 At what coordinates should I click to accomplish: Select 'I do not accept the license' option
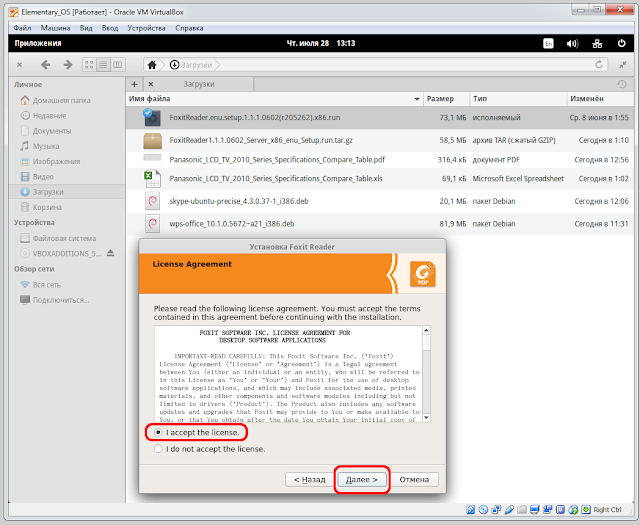pos(158,449)
